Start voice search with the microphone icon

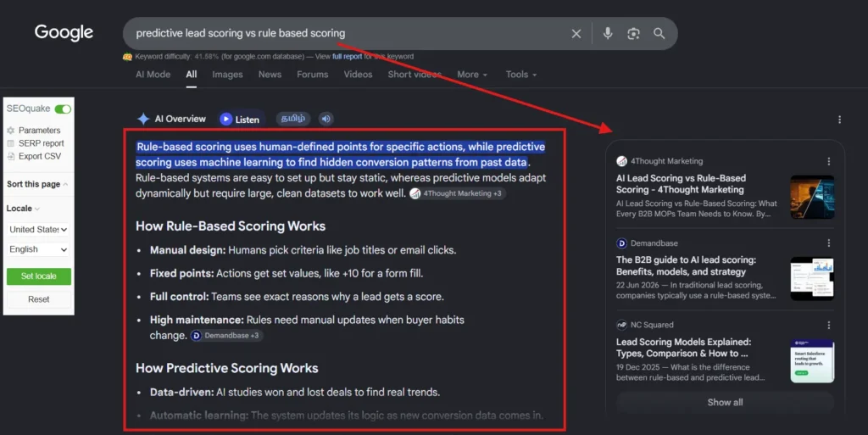pos(608,33)
